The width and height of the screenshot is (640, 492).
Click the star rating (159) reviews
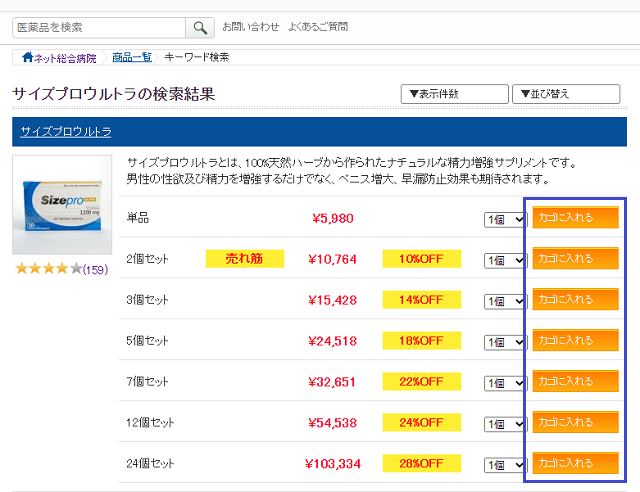[62, 269]
